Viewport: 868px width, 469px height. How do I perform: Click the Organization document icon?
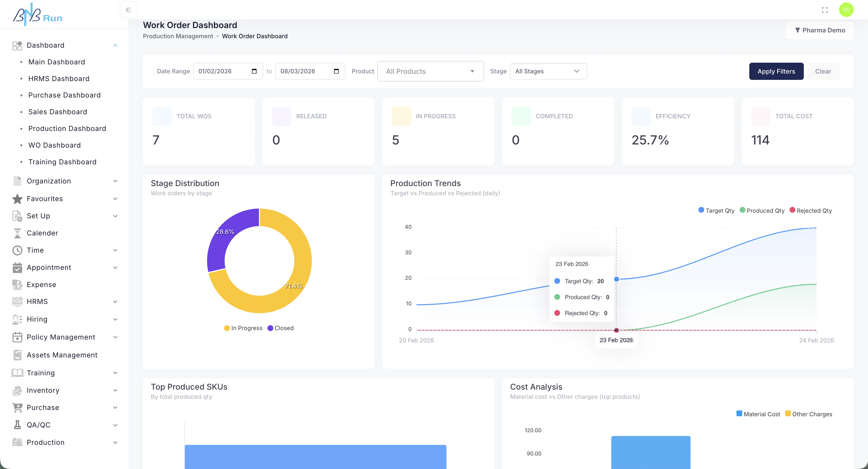tap(17, 181)
